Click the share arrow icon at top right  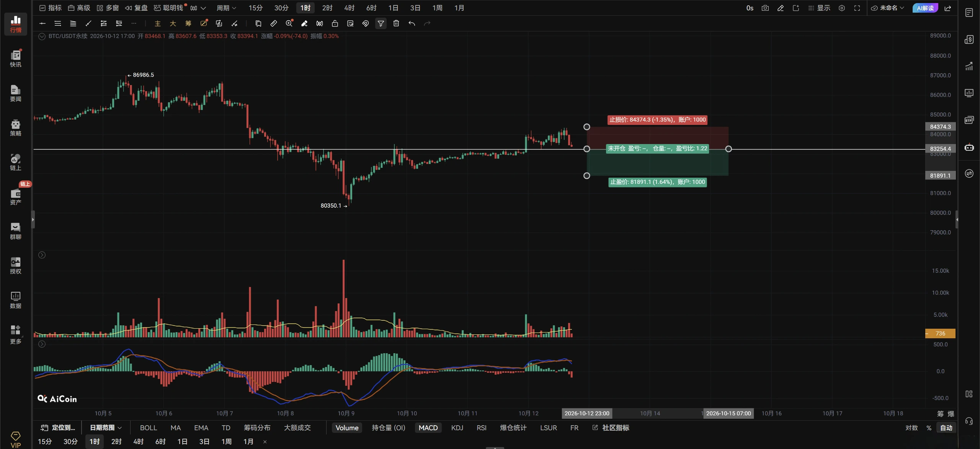click(x=948, y=8)
